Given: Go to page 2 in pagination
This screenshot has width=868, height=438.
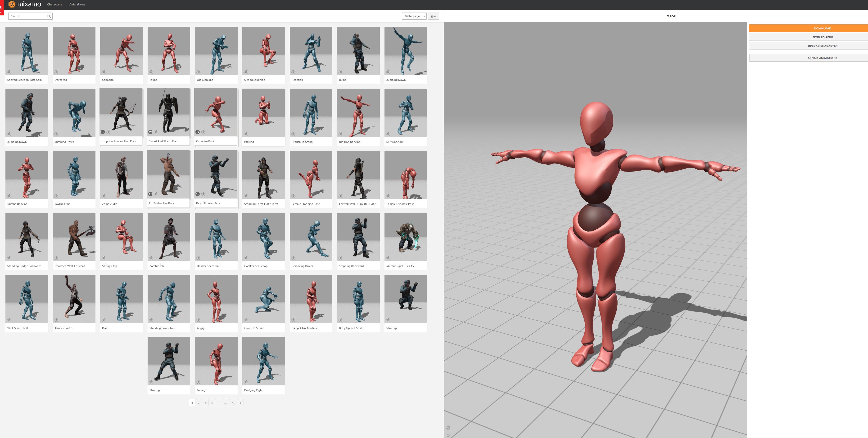Looking at the screenshot, I should [x=199, y=403].
